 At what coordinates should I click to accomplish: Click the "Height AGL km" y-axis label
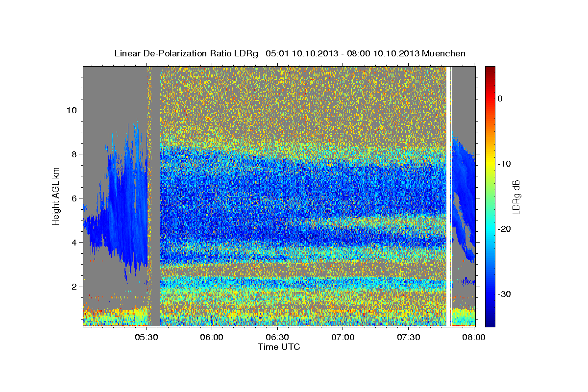point(56,196)
